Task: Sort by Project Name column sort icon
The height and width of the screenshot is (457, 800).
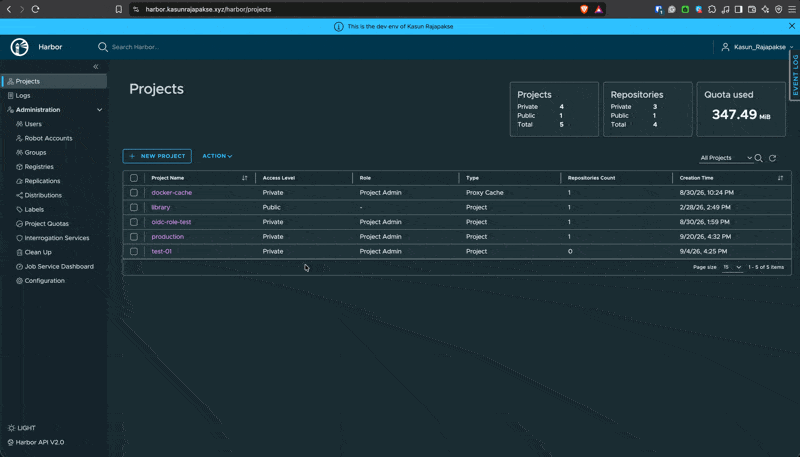Action: tap(244, 178)
